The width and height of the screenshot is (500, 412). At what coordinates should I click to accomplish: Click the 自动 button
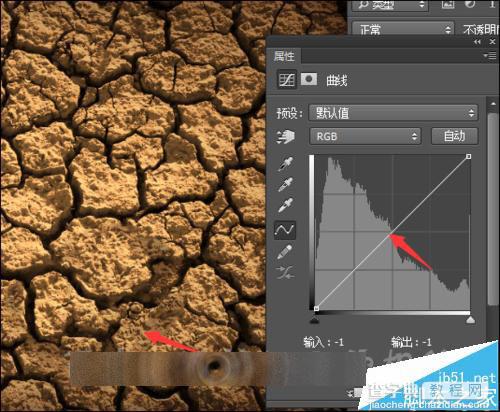455,136
